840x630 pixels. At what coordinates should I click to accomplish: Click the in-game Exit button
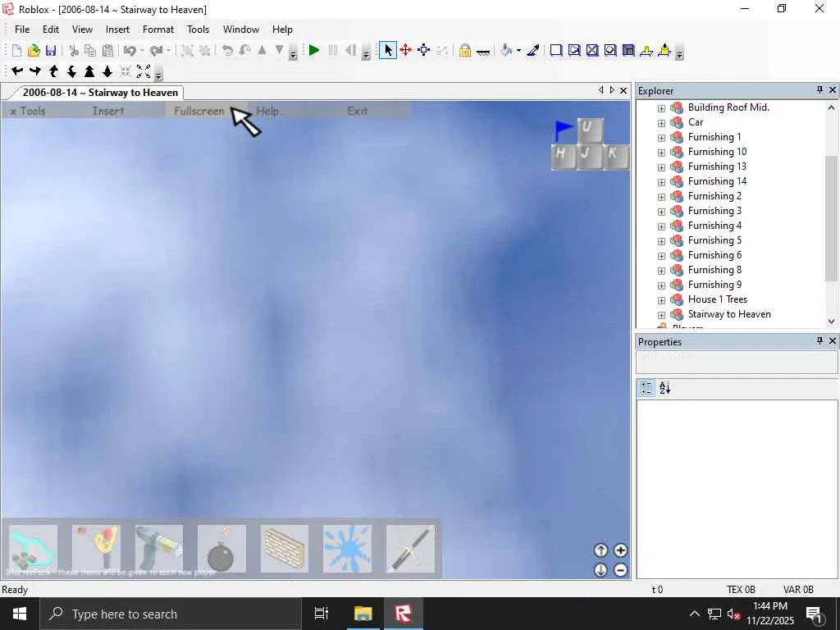click(x=358, y=111)
